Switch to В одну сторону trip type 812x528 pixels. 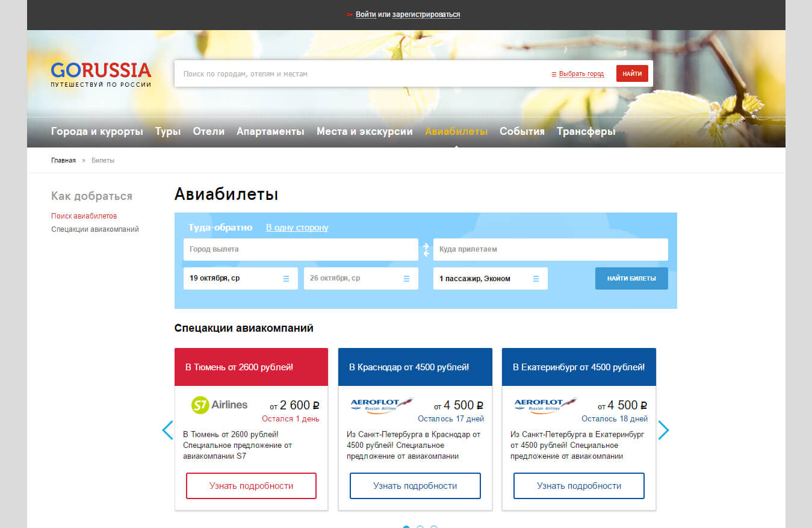[297, 228]
